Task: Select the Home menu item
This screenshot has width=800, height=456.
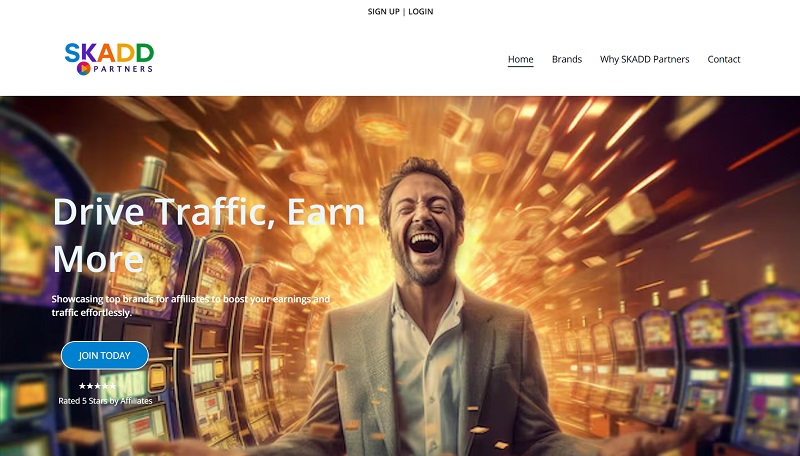Action: click(520, 59)
